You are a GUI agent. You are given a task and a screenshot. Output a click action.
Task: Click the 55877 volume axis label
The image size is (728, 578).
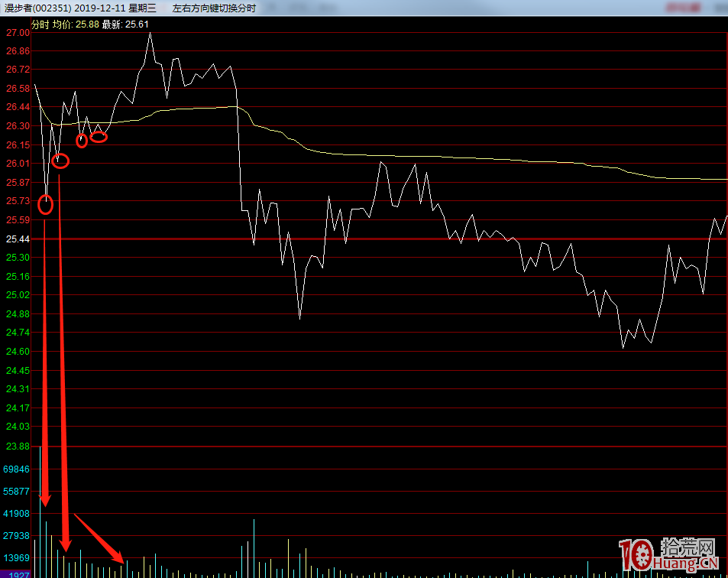coord(16,491)
